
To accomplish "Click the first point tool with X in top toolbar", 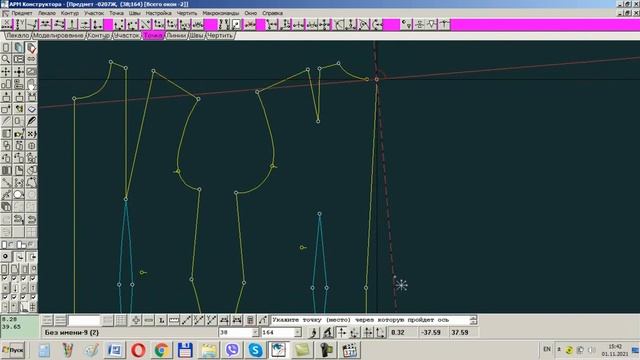I will tap(7, 24).
